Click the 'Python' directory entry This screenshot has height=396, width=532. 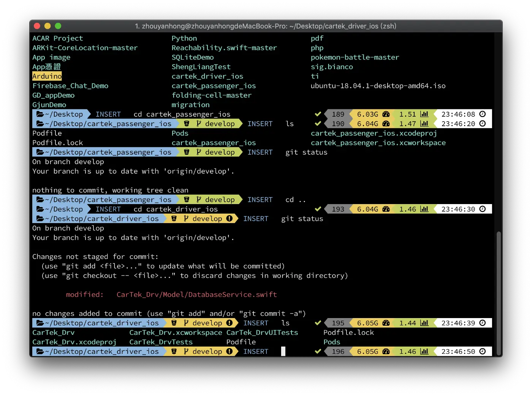click(x=184, y=38)
